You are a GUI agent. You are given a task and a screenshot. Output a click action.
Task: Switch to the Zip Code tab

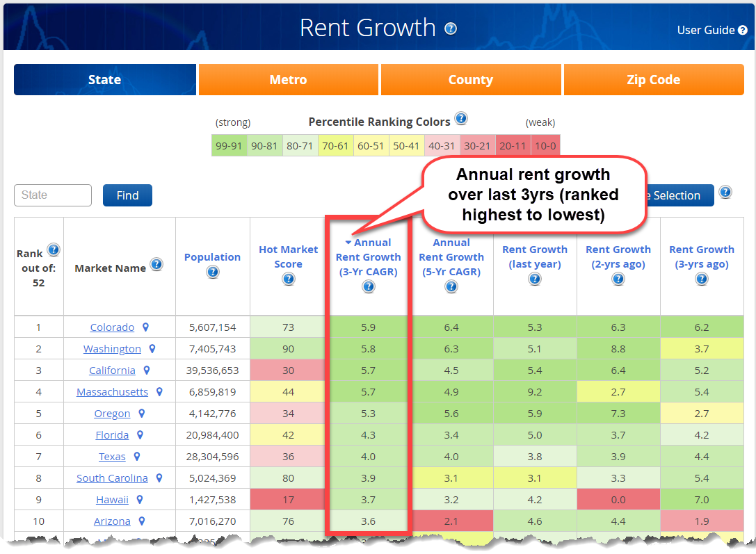pos(653,79)
